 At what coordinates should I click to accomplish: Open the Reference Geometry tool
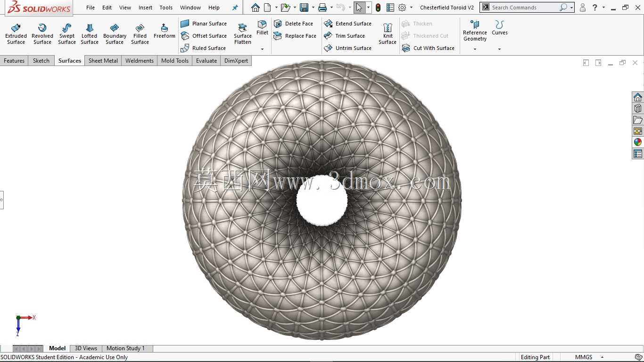point(475,31)
